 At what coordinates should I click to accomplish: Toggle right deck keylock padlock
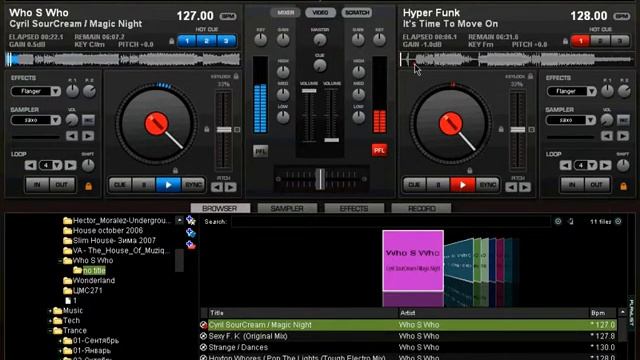click(530, 76)
